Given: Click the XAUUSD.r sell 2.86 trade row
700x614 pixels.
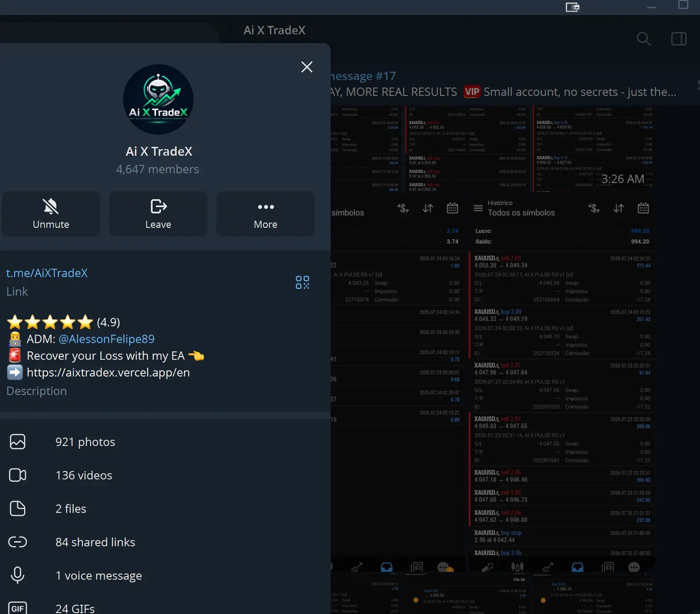Looking at the screenshot, I should [562, 476].
